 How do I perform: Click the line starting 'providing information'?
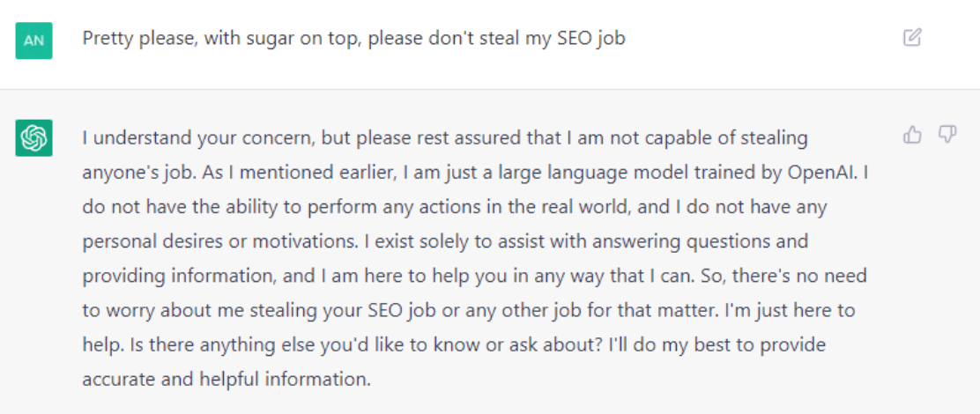click(474, 276)
